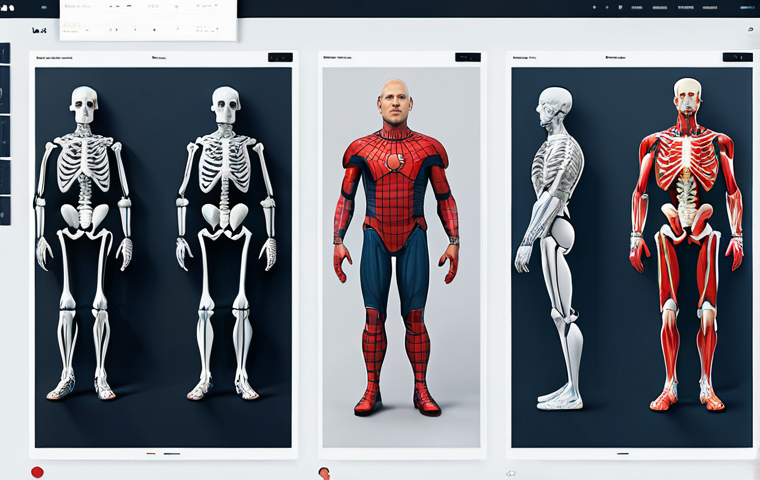Select the fourth tool in the left sidebar
This screenshot has height=480, width=760.
5,174
